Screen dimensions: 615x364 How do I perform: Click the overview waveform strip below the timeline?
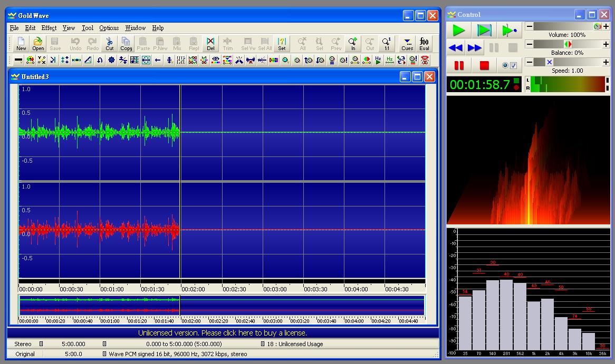[222, 305]
